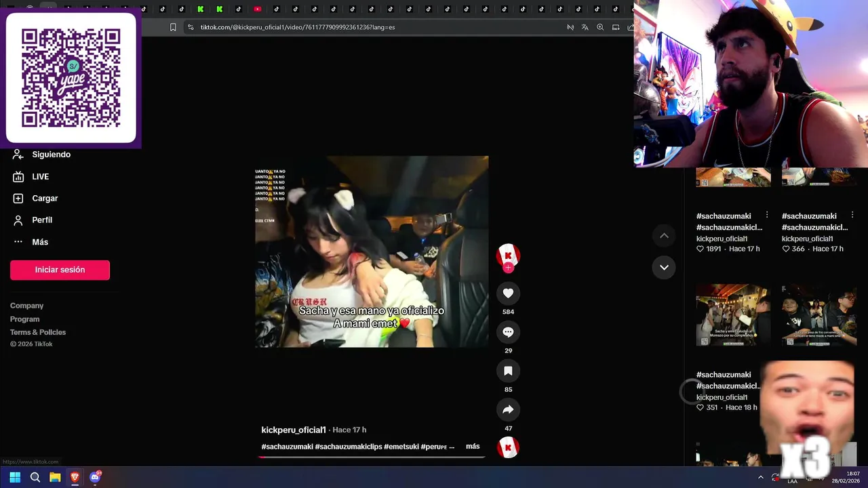This screenshot has height=488, width=868.
Task: Click the playing video to pause it
Action: click(372, 251)
